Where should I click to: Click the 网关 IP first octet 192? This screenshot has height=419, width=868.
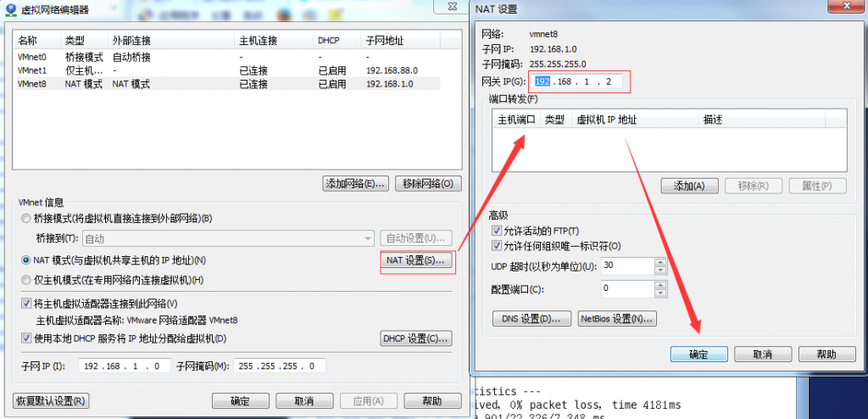(542, 82)
